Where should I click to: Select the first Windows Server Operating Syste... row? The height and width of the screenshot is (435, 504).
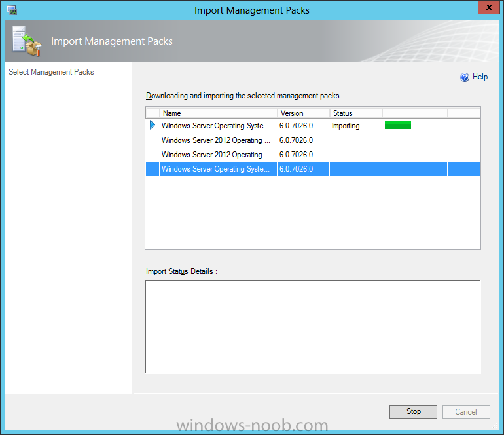tap(313, 126)
